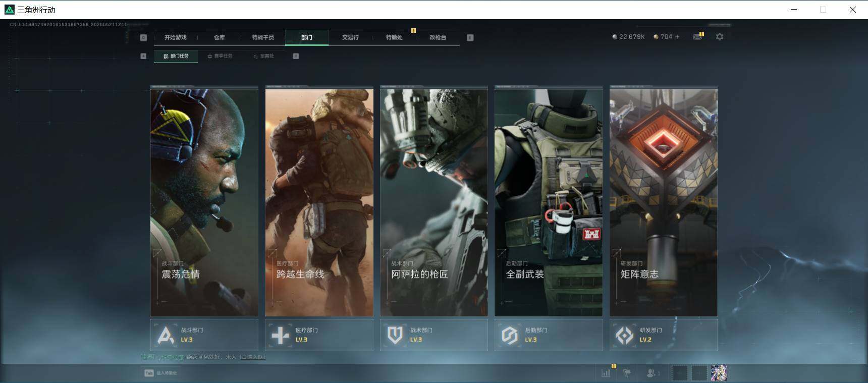Open the 跨越生命线 medical department card
Image resolution: width=868 pixels, height=383 pixels.
[x=319, y=202]
